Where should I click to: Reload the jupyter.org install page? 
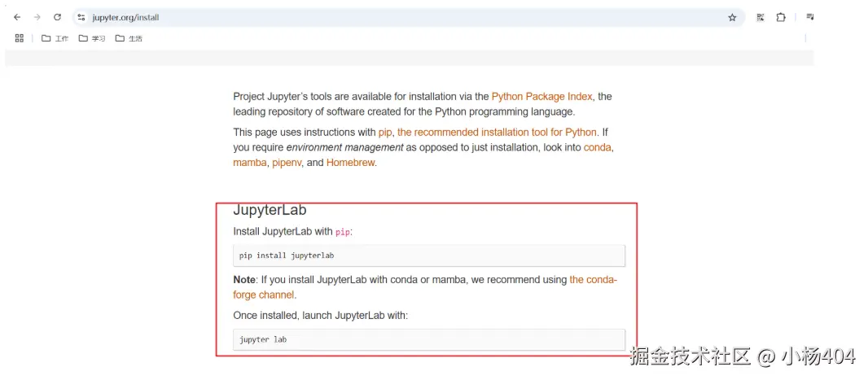57,17
